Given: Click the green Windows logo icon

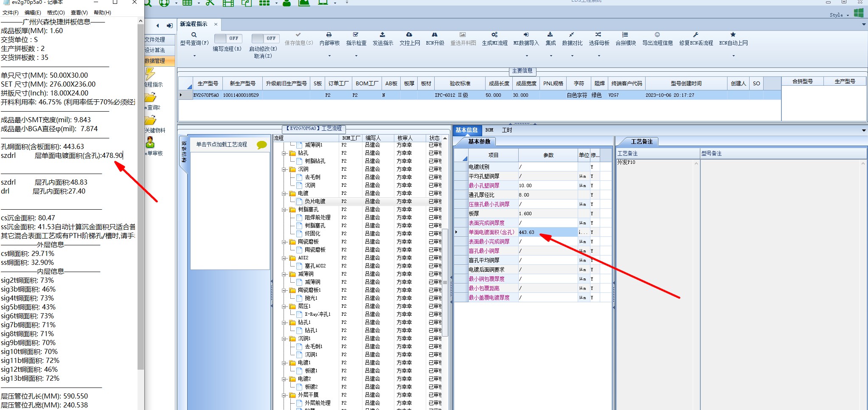Looking at the screenshot, I should pyautogui.click(x=859, y=13).
